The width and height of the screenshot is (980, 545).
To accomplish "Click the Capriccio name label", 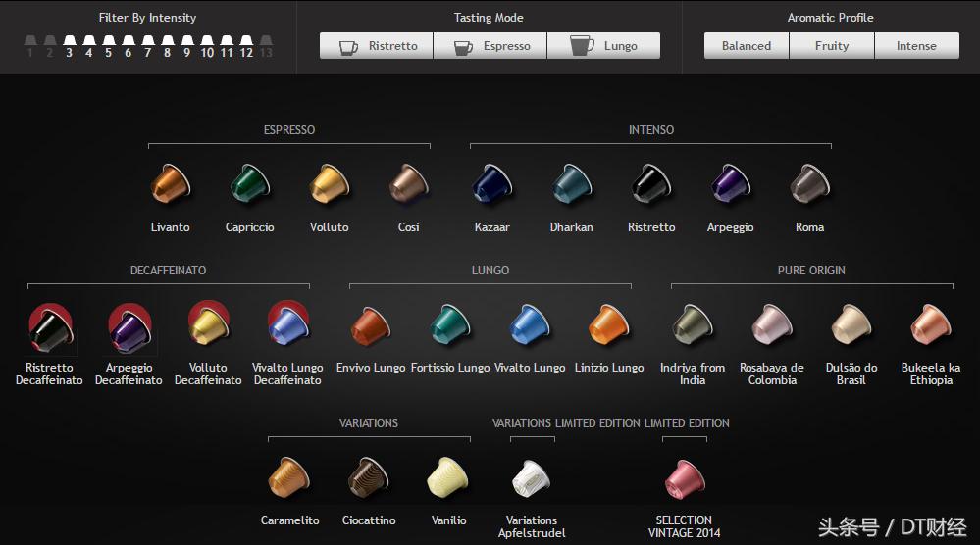I will pos(249,227).
